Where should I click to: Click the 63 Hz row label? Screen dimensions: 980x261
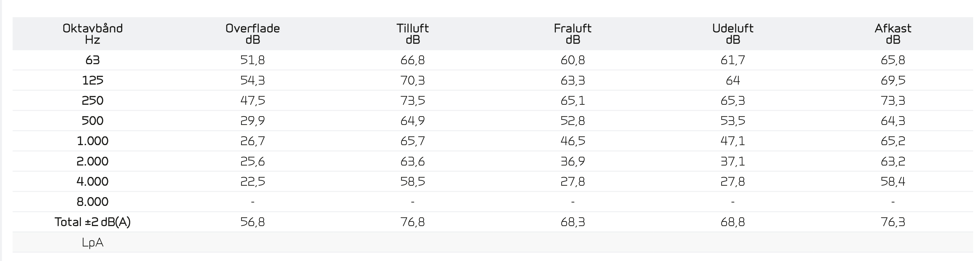(92, 60)
